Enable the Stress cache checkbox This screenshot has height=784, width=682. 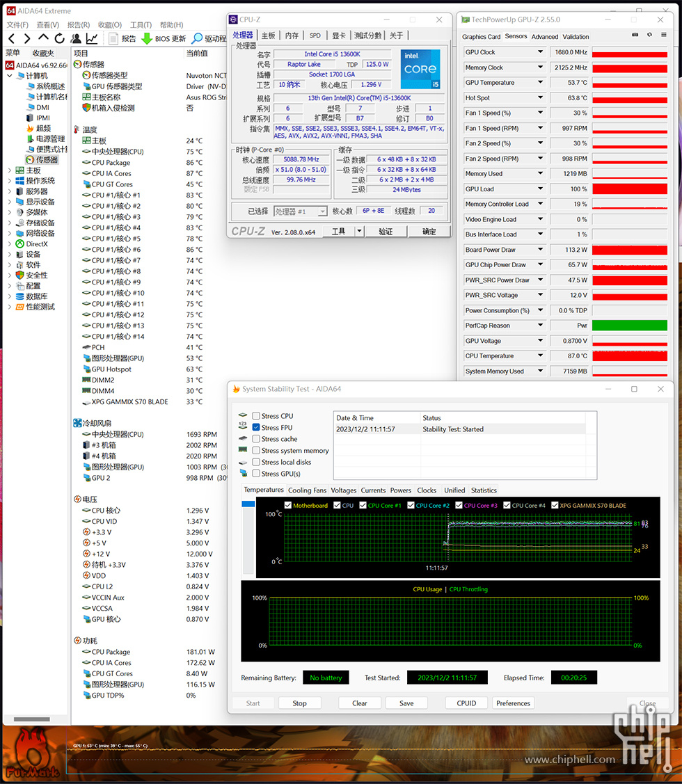click(256, 439)
